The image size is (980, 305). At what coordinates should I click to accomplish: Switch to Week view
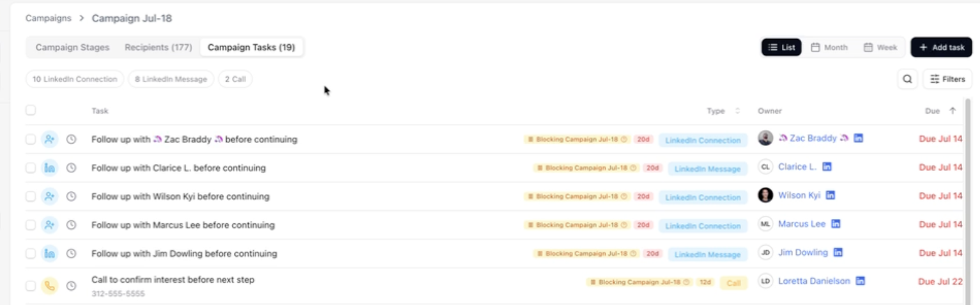point(880,47)
